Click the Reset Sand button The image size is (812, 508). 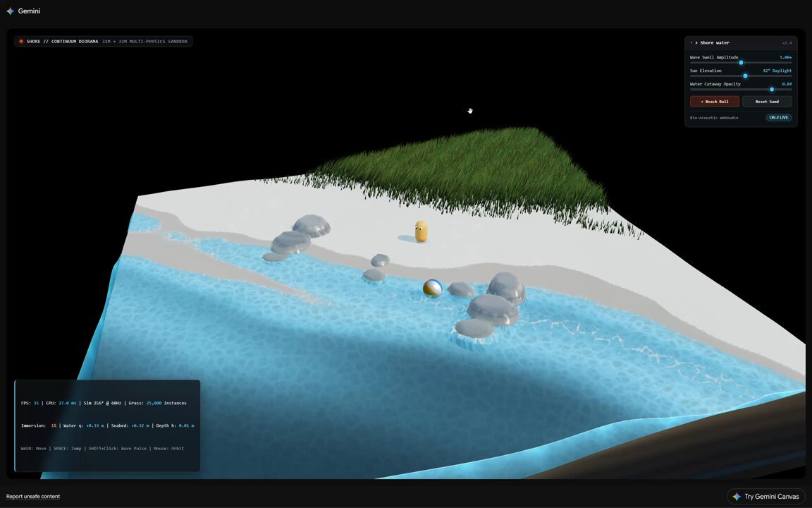coord(766,102)
